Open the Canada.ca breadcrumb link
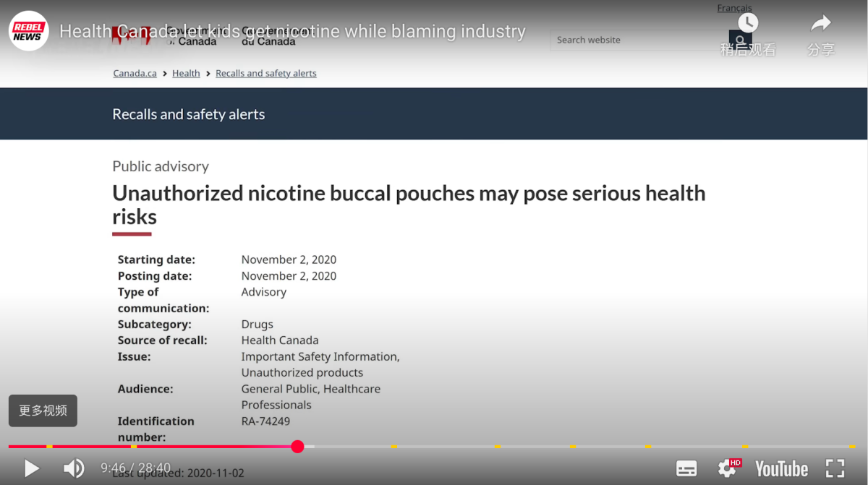868x485 pixels. (135, 74)
